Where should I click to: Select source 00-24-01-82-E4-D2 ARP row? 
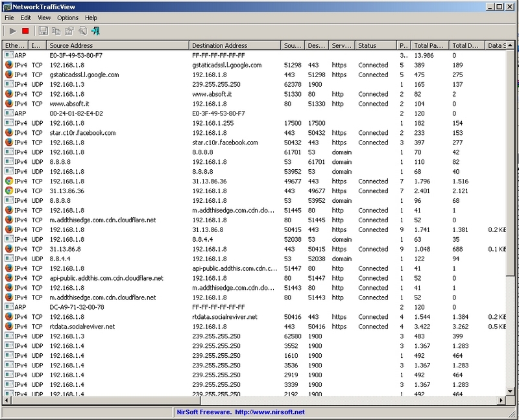click(76, 113)
